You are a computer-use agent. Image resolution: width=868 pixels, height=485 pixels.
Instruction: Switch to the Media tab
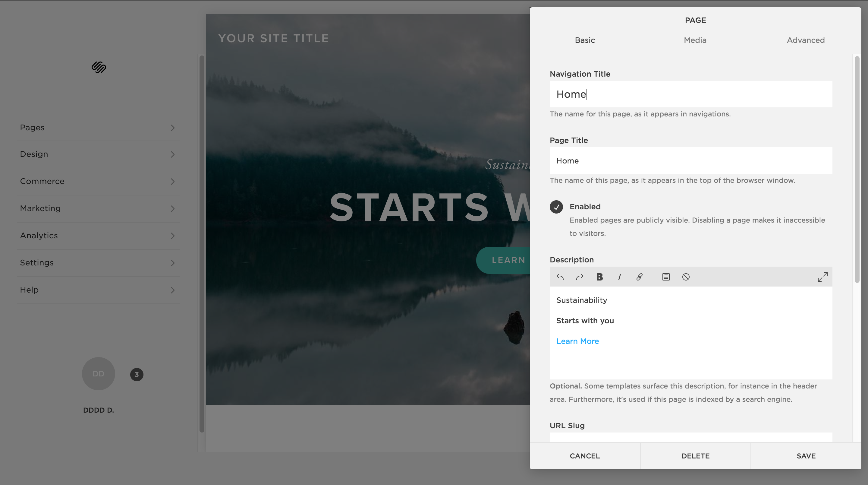pos(695,40)
